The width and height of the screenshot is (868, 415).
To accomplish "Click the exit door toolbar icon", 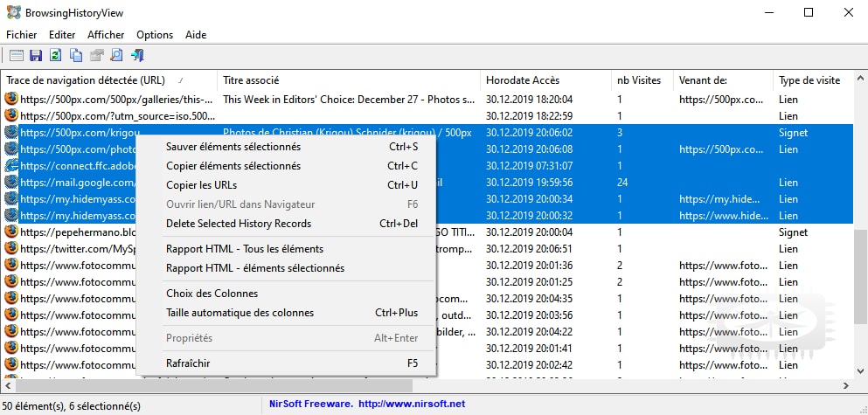I will tap(137, 55).
